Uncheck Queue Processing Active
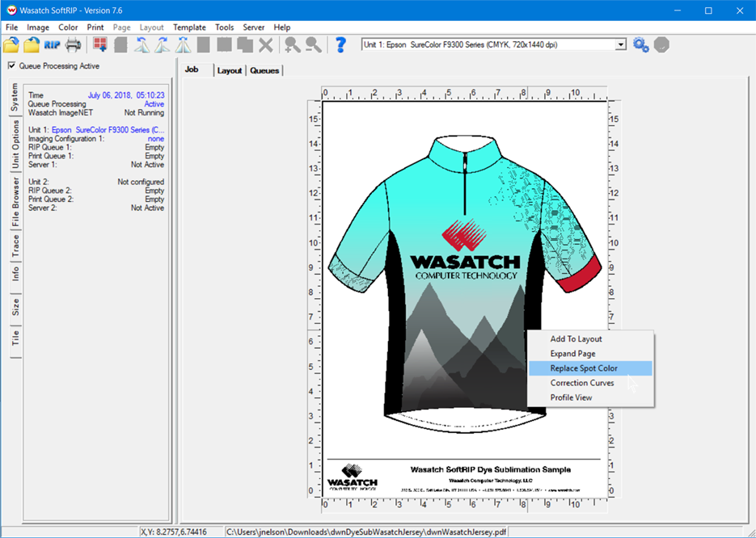 (13, 65)
